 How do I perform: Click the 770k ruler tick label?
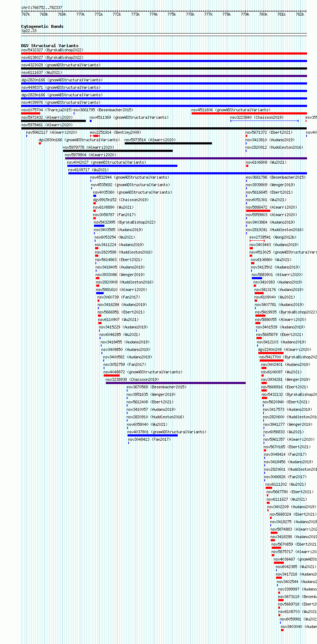80,14
